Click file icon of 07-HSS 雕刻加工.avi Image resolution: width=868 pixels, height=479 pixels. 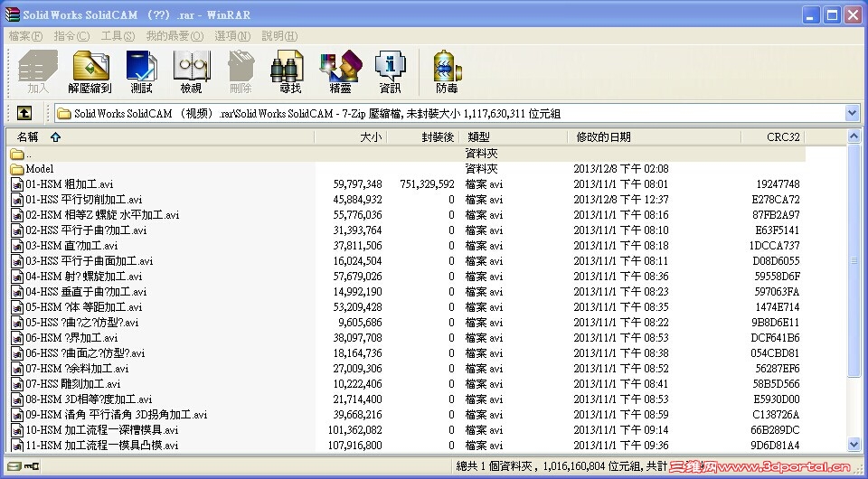pos(17,384)
